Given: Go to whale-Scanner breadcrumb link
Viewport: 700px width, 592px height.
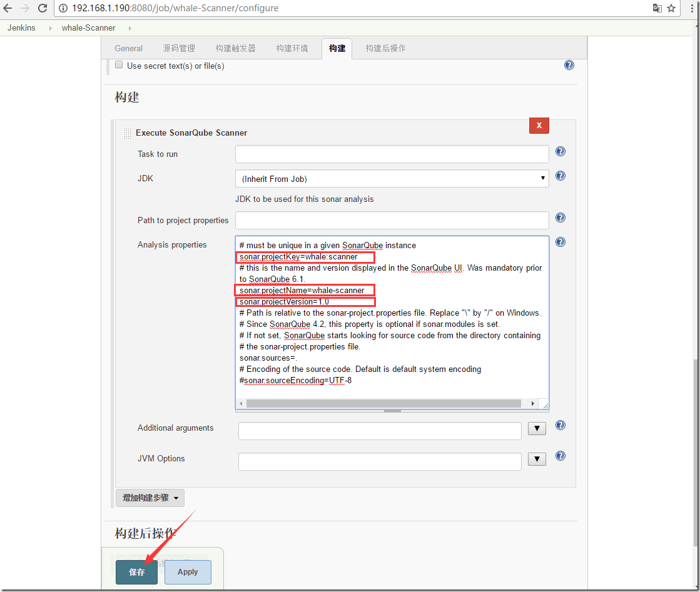Looking at the screenshot, I should coord(88,28).
